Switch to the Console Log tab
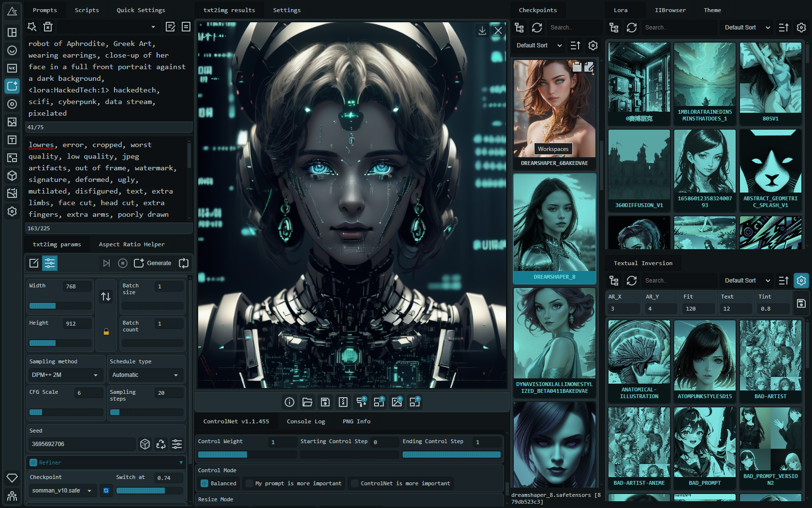812x508 pixels. [x=306, y=422]
